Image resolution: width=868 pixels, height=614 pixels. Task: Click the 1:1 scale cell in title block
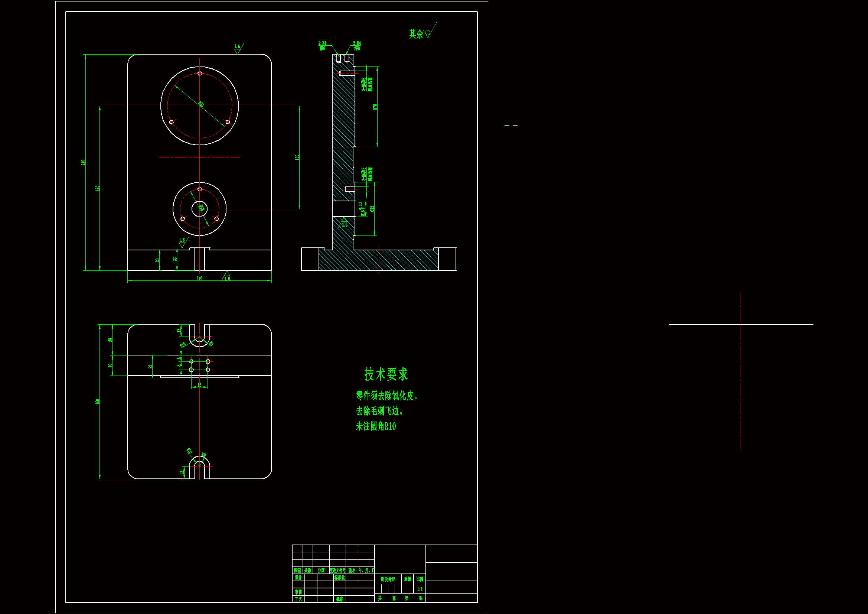pyautogui.click(x=420, y=589)
